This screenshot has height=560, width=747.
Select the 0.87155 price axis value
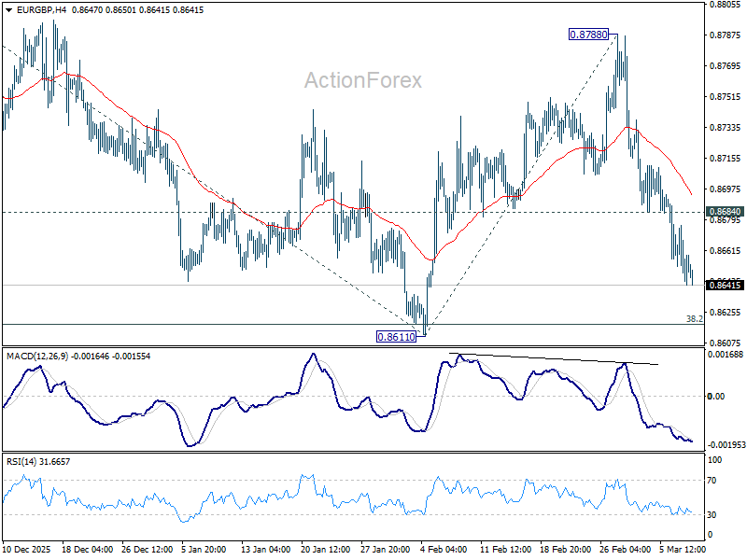point(726,158)
